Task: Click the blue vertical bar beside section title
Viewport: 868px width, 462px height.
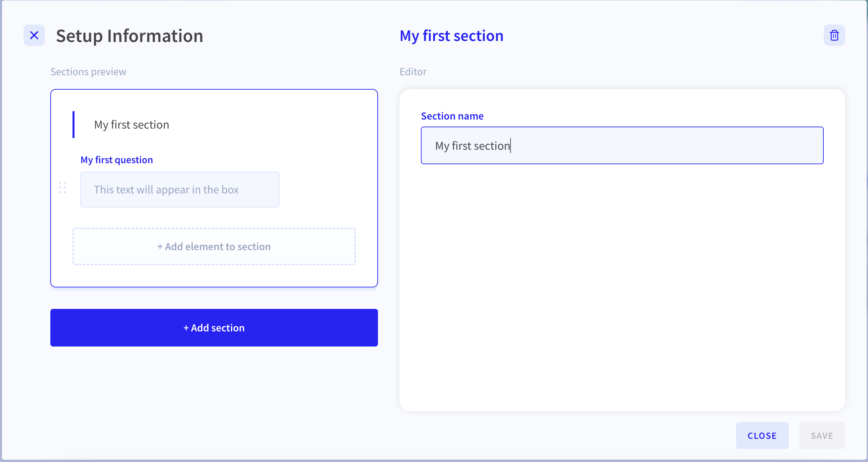Action: click(x=74, y=124)
